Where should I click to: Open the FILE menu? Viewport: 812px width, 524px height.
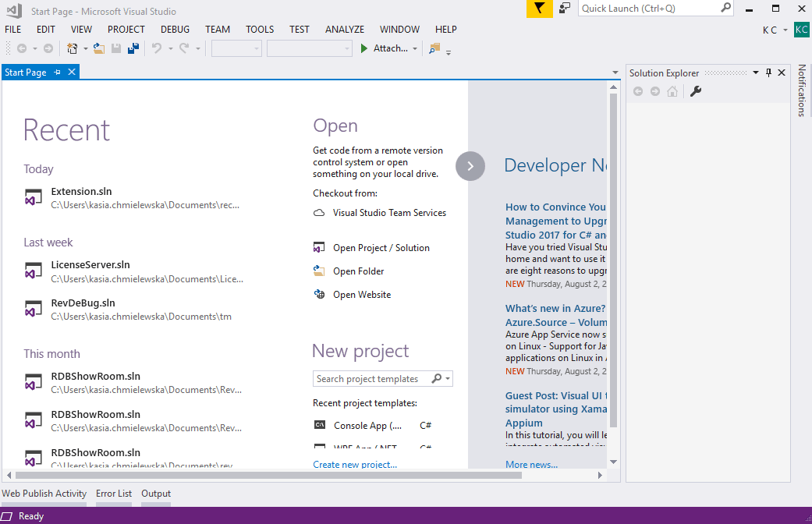(13, 30)
